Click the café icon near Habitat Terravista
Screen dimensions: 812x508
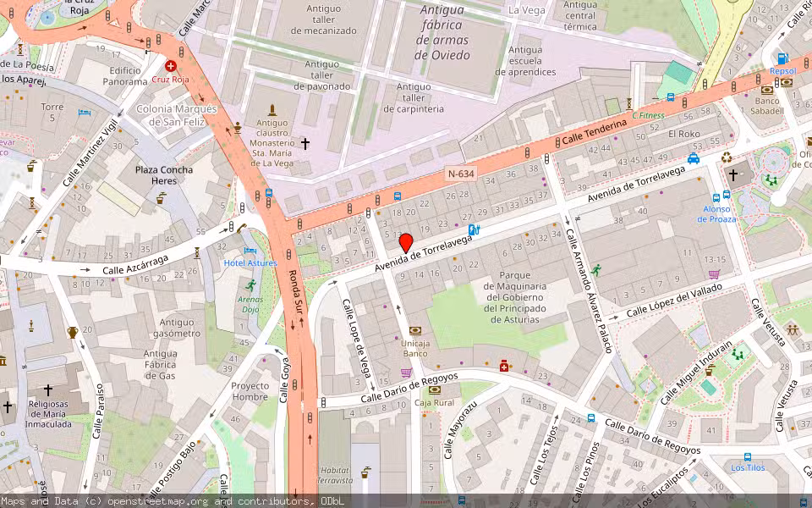point(365,472)
